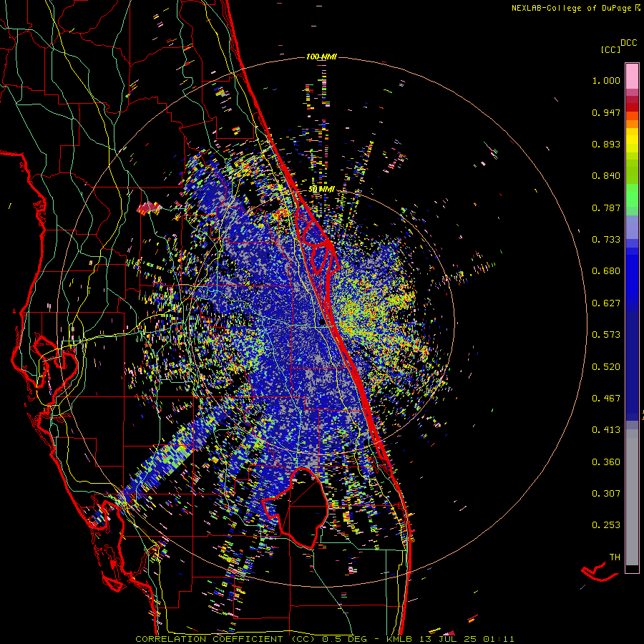Click the 100 NMI range ring label
Screen dimensions: 644x644
321,57
